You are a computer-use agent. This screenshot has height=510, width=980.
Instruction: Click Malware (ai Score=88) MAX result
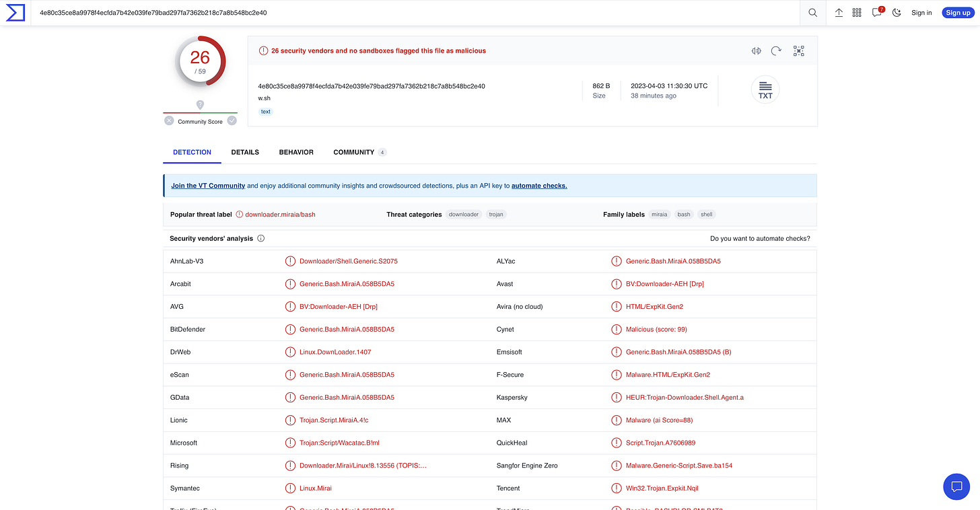tap(659, 421)
